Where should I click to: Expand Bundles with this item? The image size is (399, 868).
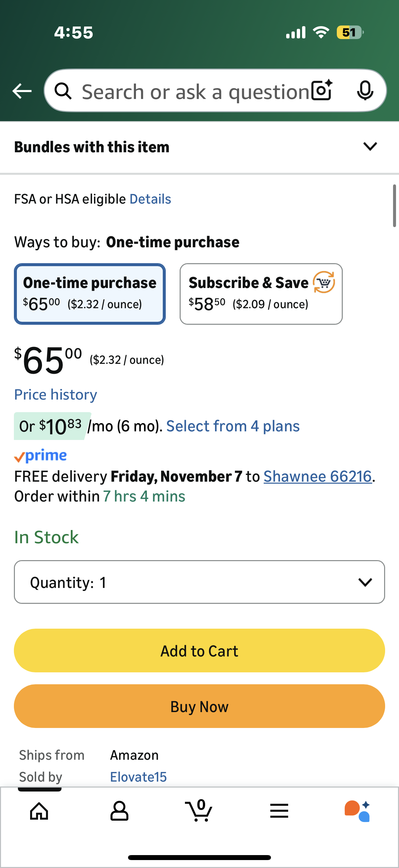pos(92,147)
